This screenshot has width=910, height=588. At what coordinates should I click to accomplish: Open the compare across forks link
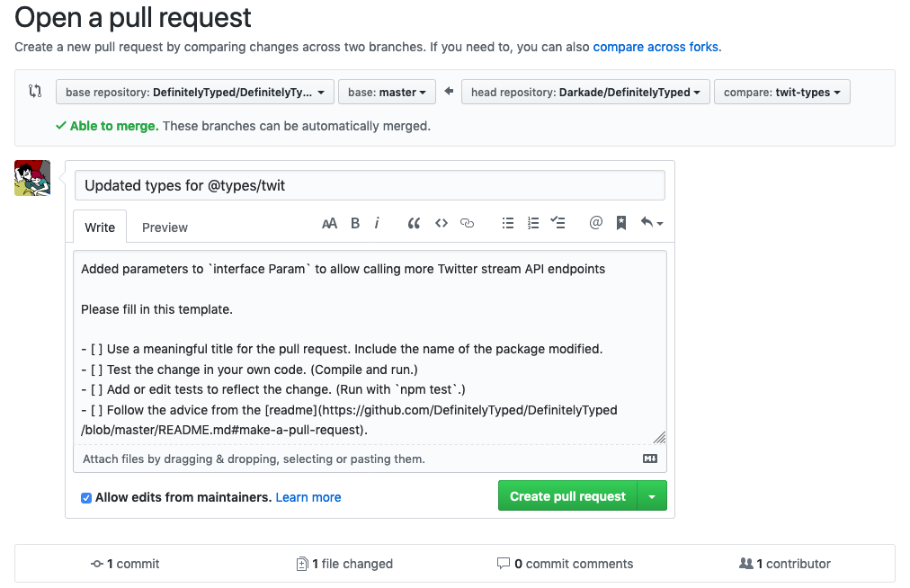point(655,46)
